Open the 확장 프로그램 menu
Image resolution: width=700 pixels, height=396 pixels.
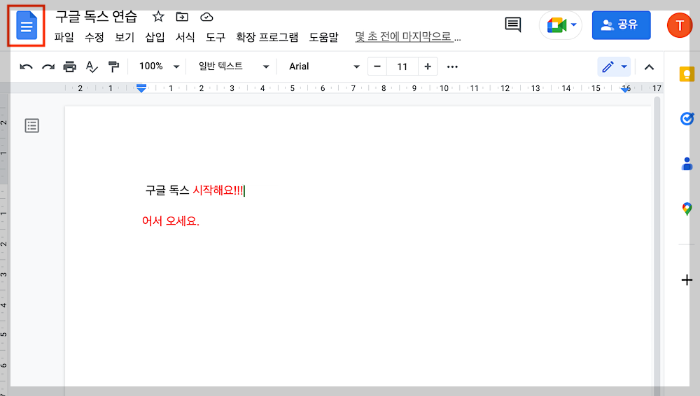(267, 37)
